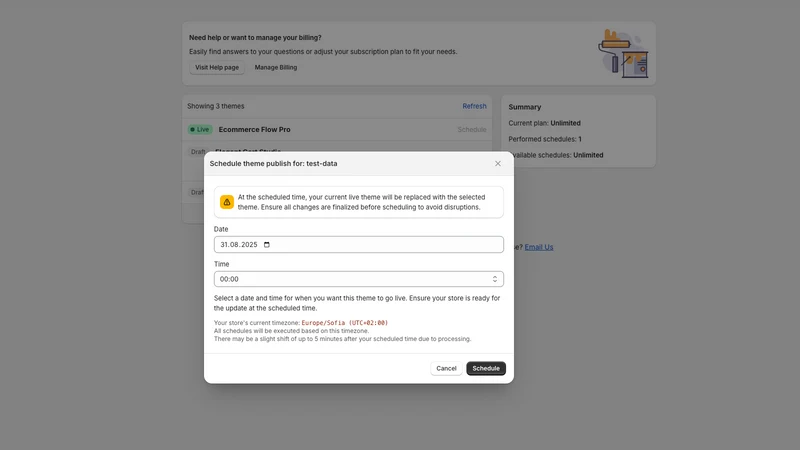The width and height of the screenshot is (800, 450).
Task: Close the Schedule theme publish dialog
Action: point(497,163)
